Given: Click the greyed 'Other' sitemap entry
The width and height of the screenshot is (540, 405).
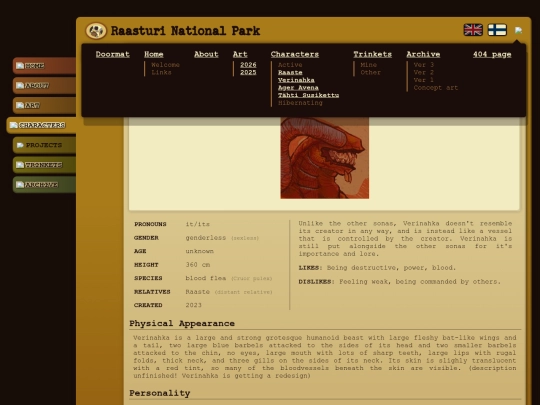Looking at the screenshot, I should click(x=371, y=72).
